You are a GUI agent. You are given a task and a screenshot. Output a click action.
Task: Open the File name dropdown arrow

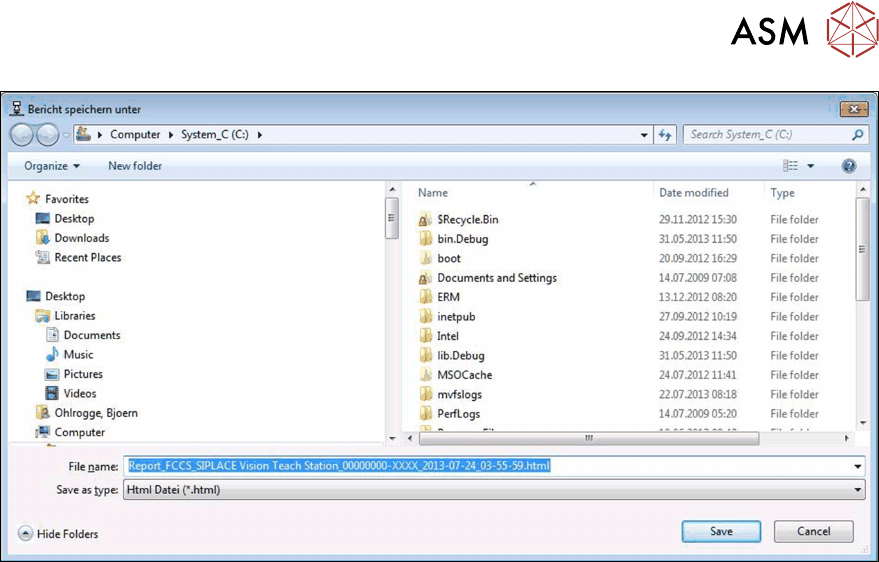[858, 466]
